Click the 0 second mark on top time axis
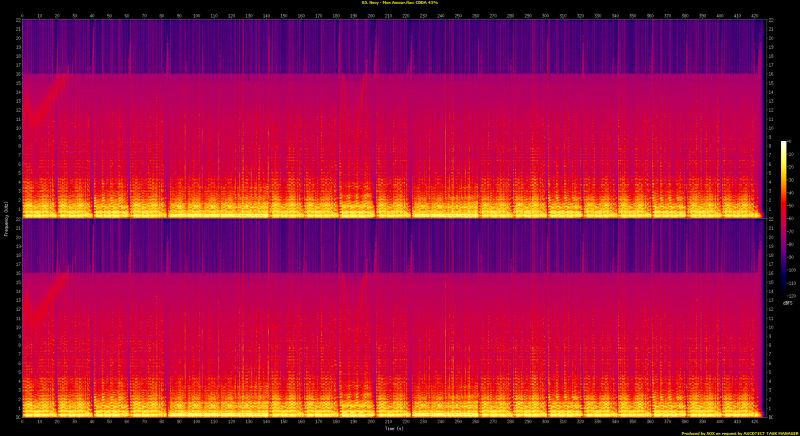 (x=22, y=15)
